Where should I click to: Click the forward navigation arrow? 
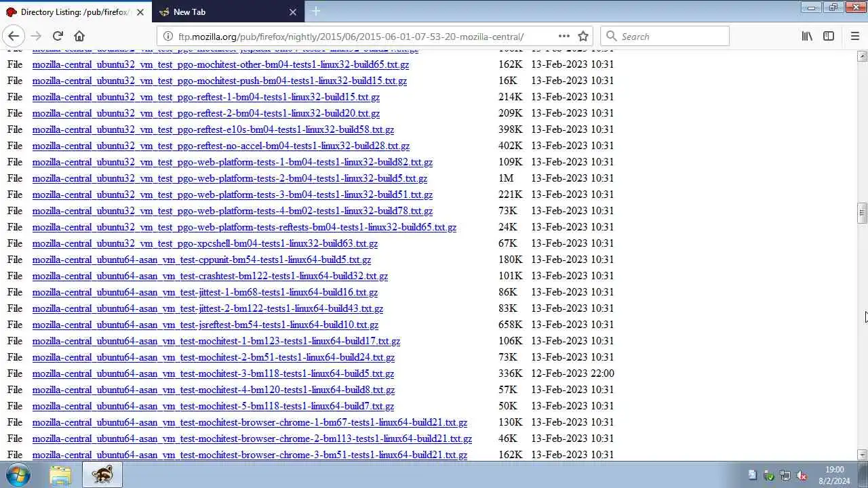[36, 36]
